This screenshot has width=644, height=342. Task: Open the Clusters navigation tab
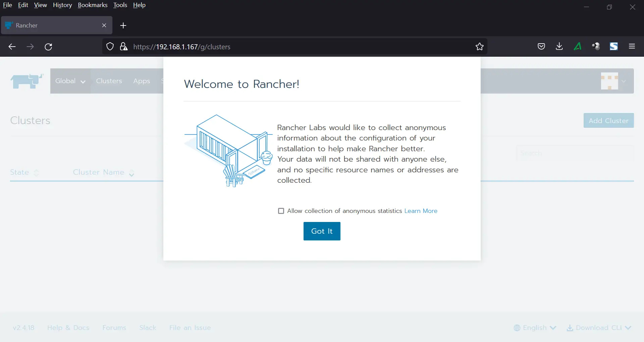pyautogui.click(x=109, y=81)
